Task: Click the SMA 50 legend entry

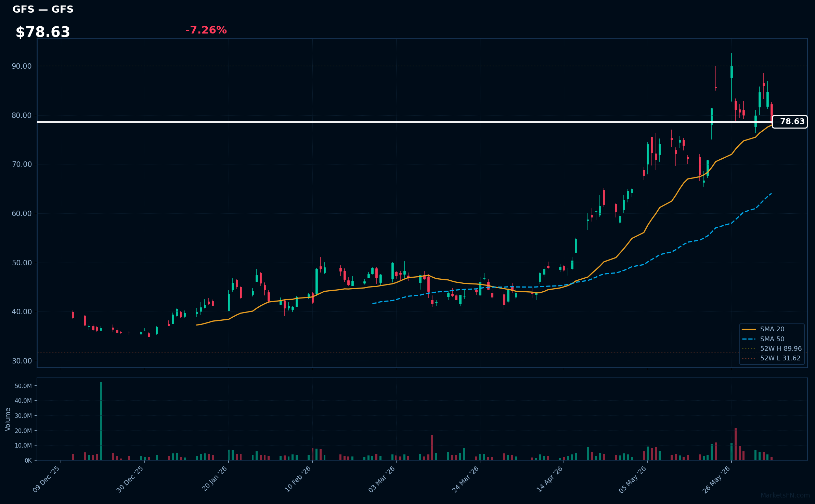Action: click(x=772, y=339)
